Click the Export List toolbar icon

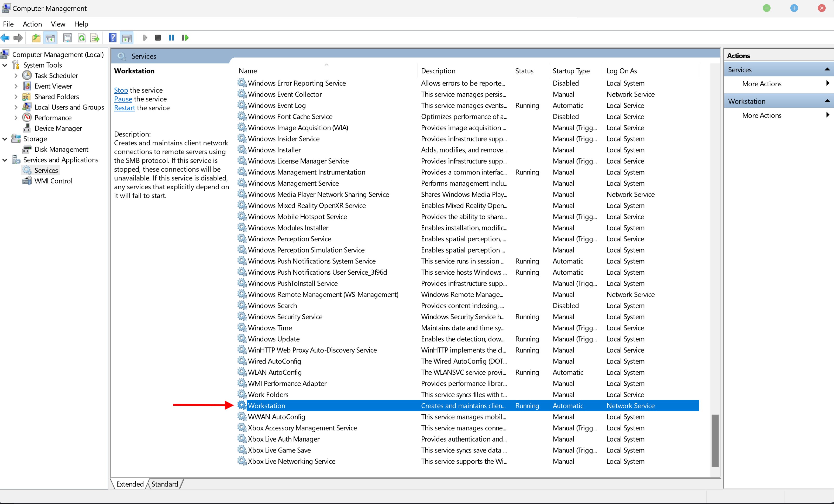click(95, 37)
